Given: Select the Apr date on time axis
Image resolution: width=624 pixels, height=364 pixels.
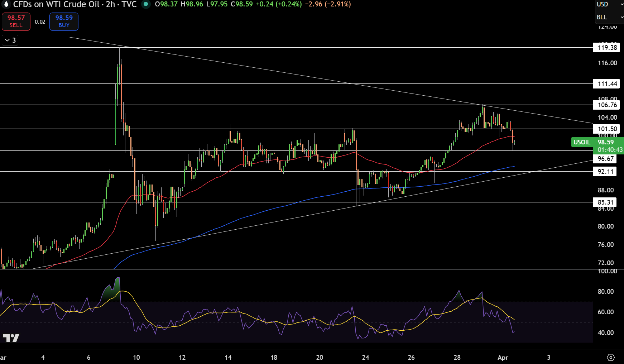Looking at the screenshot, I should 503,358.
